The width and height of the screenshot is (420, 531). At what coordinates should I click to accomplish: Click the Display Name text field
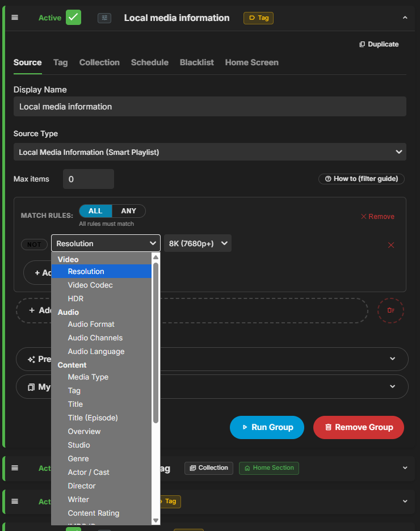click(209, 107)
